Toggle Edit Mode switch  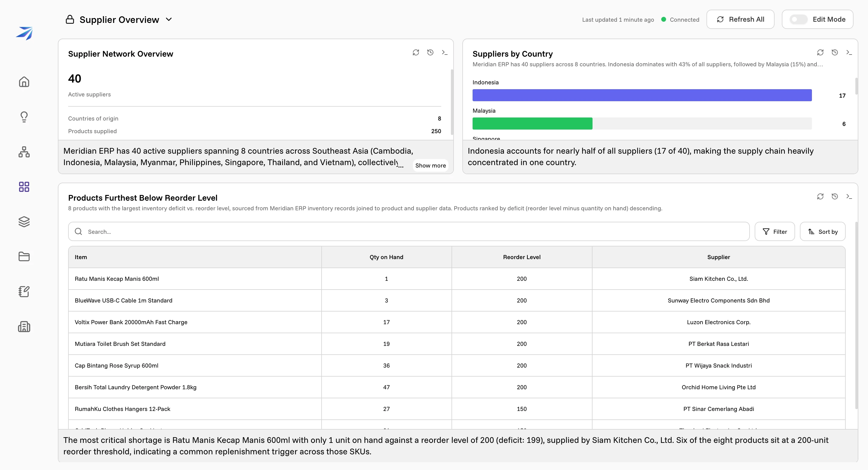(798, 19)
